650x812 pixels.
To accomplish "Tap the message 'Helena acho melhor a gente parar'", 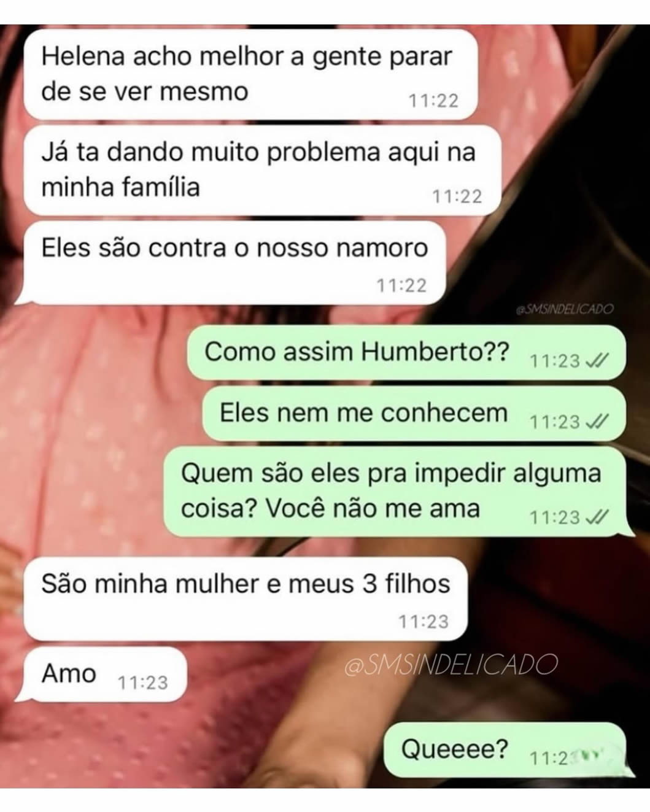I will pyautogui.click(x=250, y=74).
